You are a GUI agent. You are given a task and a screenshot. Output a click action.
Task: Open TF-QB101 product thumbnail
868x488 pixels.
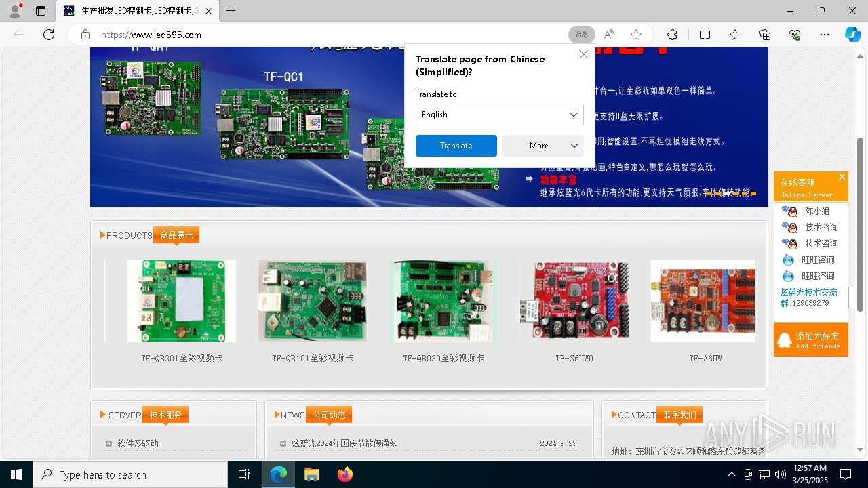click(x=313, y=301)
